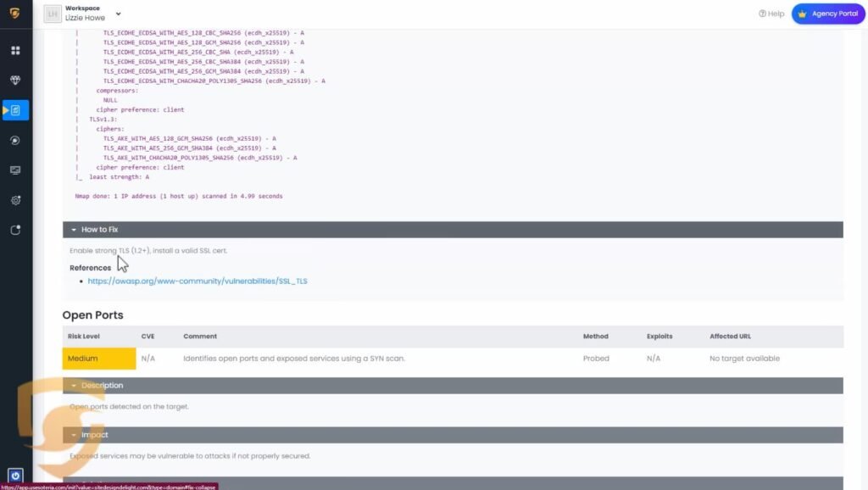Collapse the Description section under Open Ports

click(102, 386)
